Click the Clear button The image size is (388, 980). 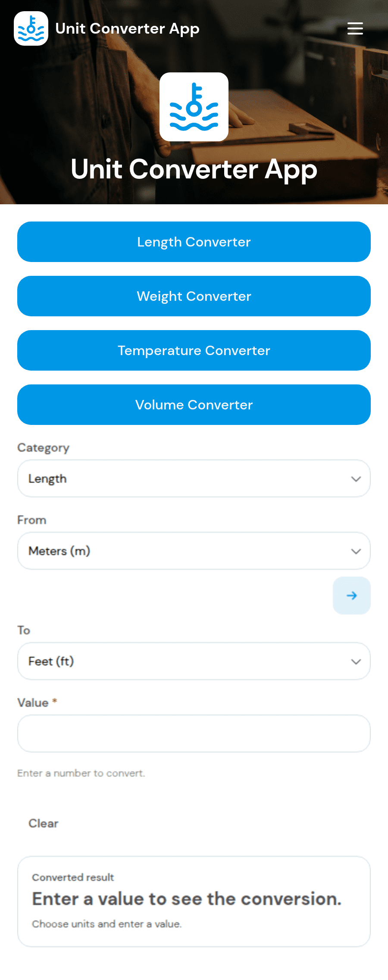coord(43,823)
